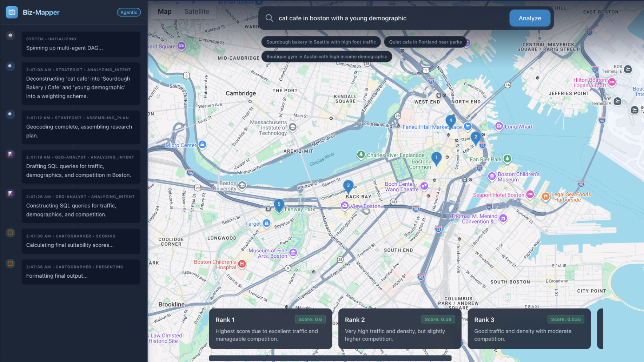Screen dimensions: 644x362
Task: Toggle the Agentic mode badge
Action: pos(129,12)
